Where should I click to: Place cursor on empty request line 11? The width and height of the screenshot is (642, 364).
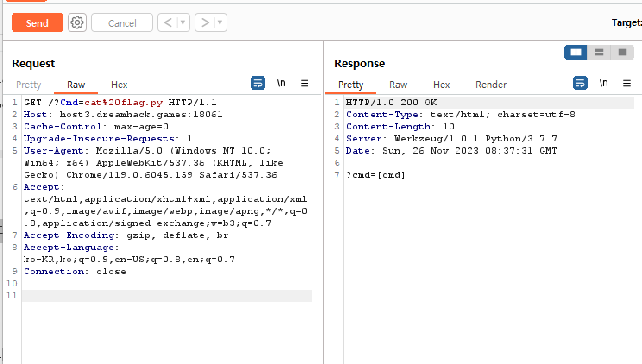point(167,295)
